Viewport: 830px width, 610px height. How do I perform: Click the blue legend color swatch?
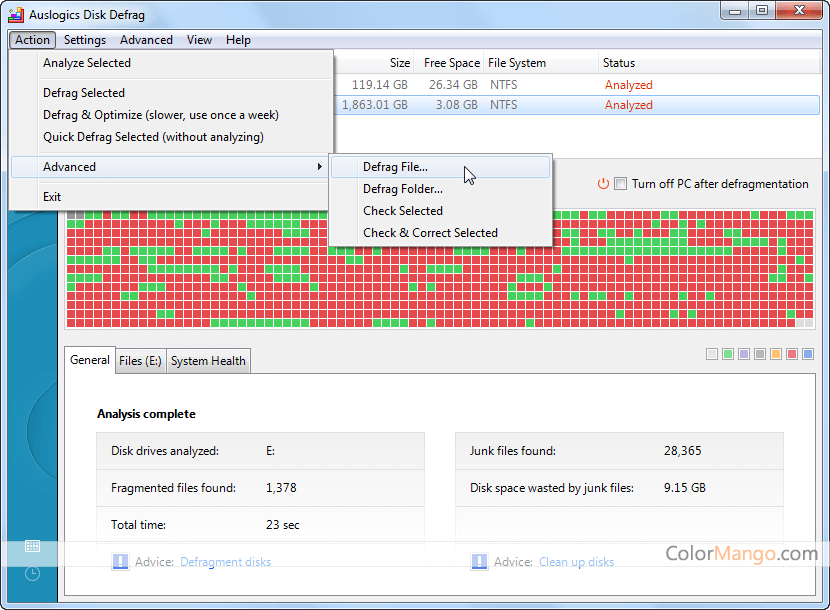[808, 354]
